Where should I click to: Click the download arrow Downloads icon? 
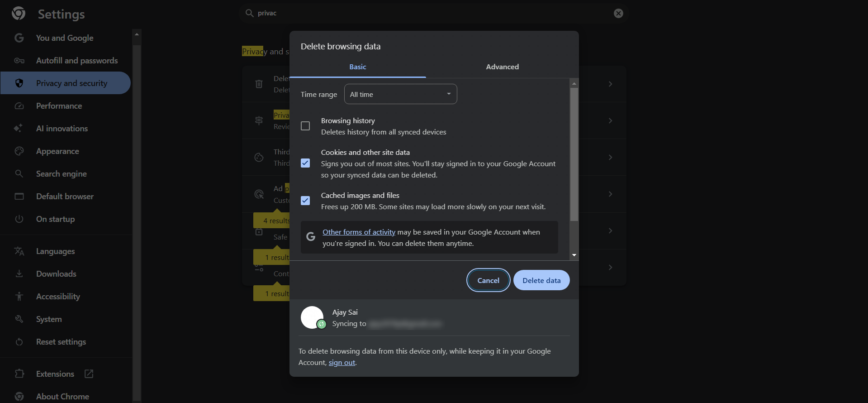click(x=19, y=274)
